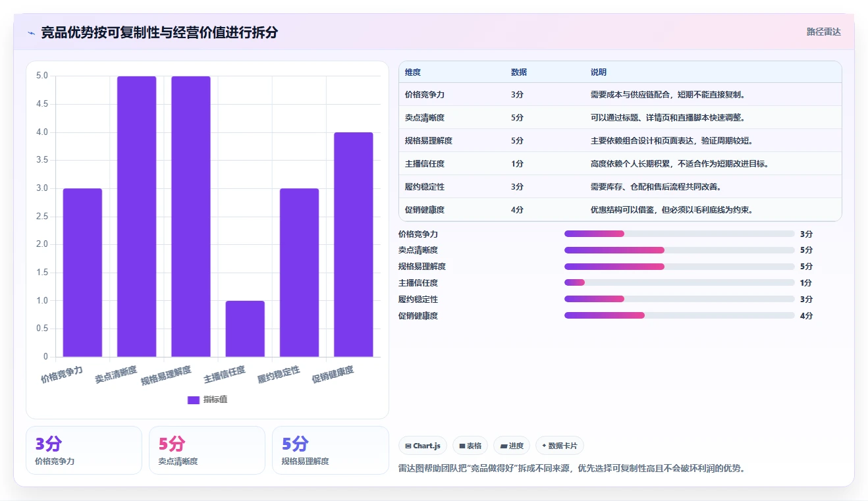Click the 4分 value in 促销健康度 table row

[517, 210]
